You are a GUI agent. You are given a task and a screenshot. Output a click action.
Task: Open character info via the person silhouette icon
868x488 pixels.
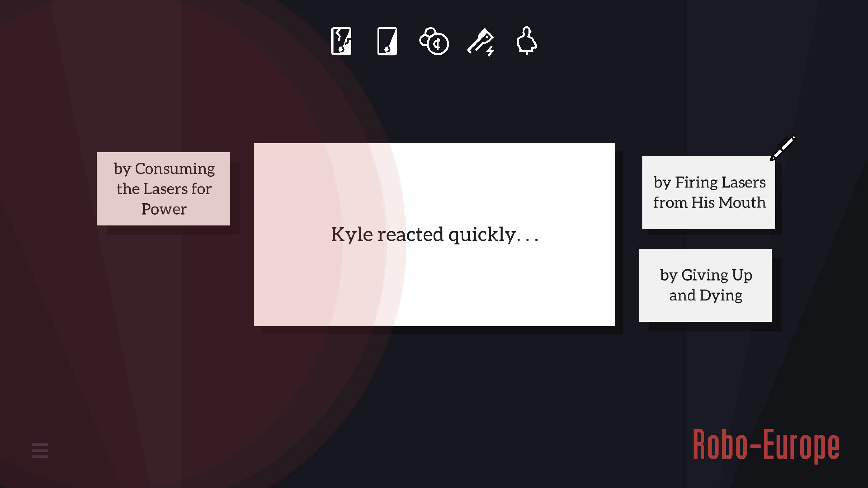[x=526, y=41]
